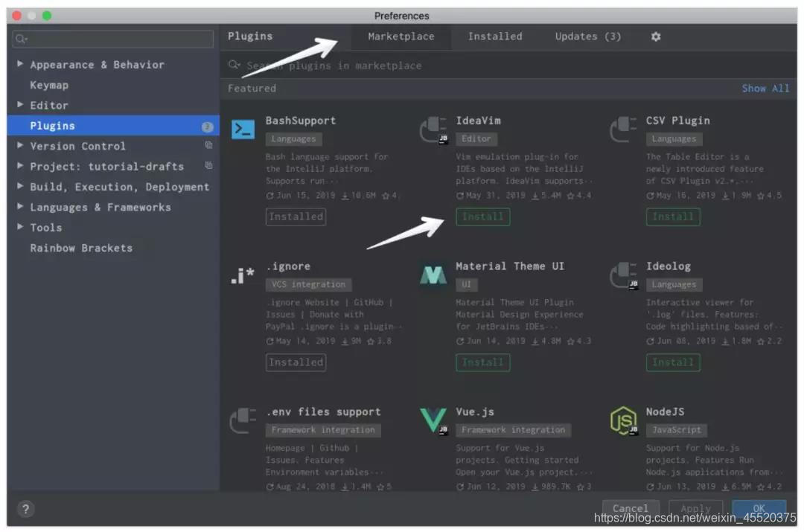Click the Plugins update count badge
Image resolution: width=804 pixels, height=532 pixels.
tap(207, 126)
